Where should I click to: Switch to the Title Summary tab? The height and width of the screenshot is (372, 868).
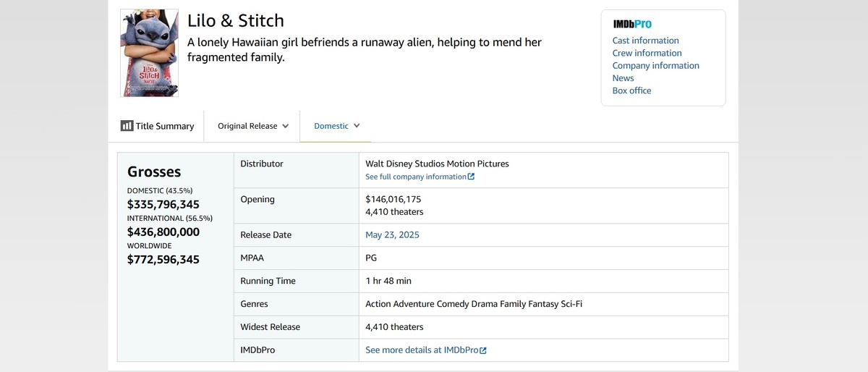[x=158, y=126]
